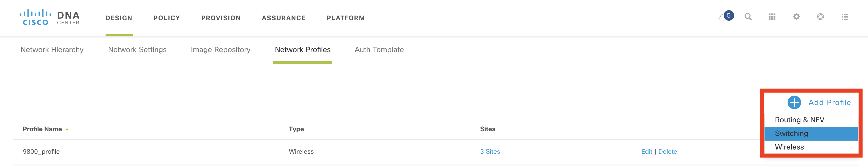This screenshot has width=868, height=166.
Task: Go to the Provision menu
Action: 221,18
